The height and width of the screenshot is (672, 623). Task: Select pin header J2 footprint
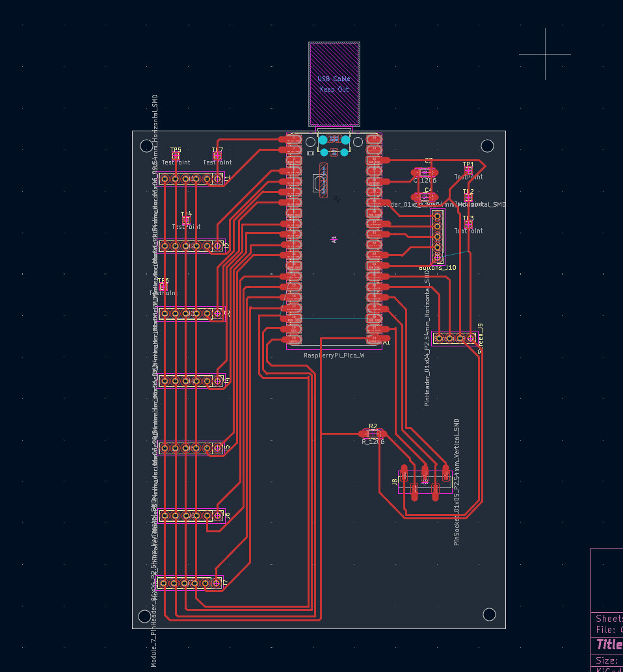(x=191, y=246)
